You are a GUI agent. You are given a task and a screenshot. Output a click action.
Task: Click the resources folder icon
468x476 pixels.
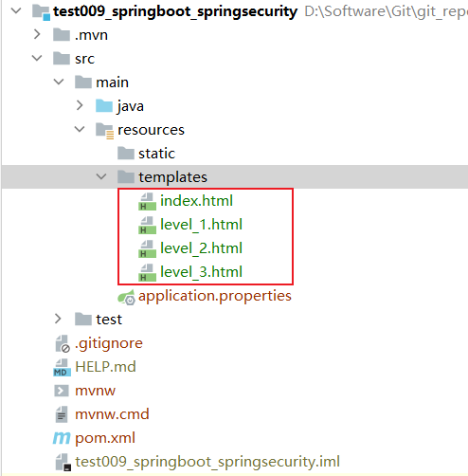click(104, 130)
